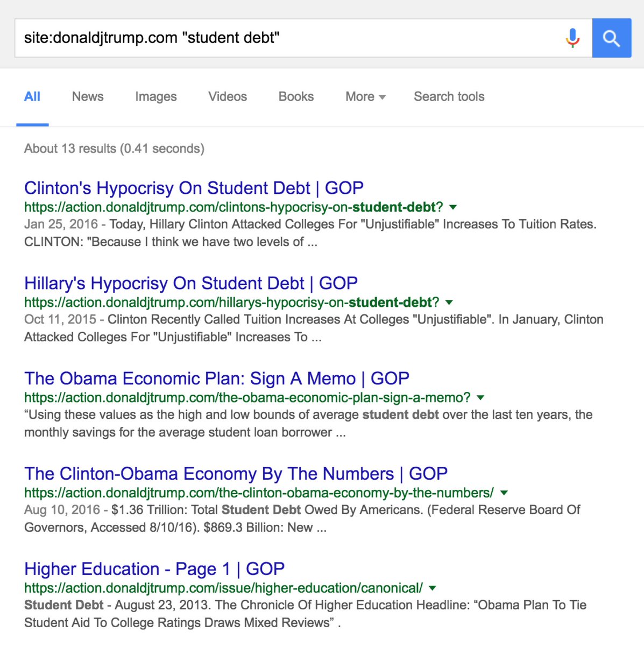
Task: Open The Clinton-Obama Economy By The Numbers result
Action: tap(236, 474)
